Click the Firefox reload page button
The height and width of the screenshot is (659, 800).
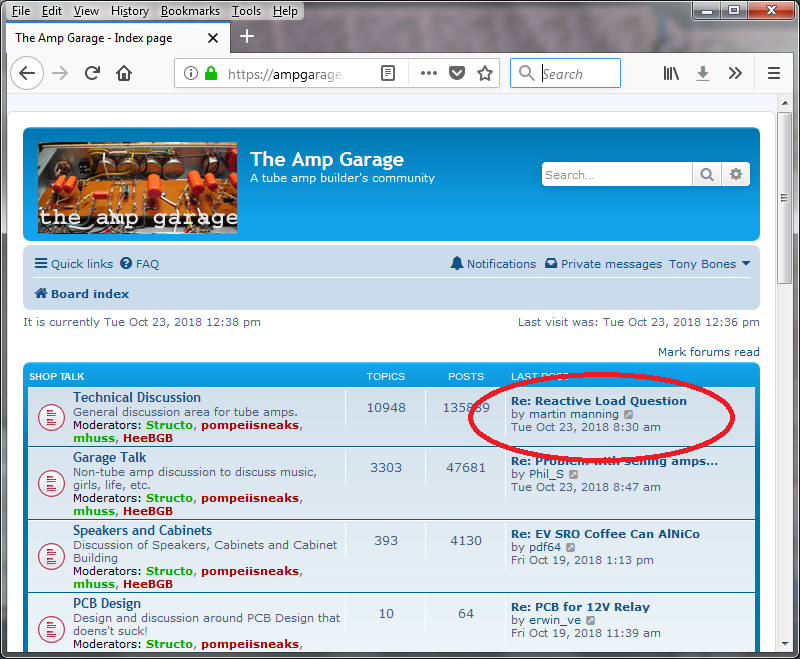click(92, 73)
